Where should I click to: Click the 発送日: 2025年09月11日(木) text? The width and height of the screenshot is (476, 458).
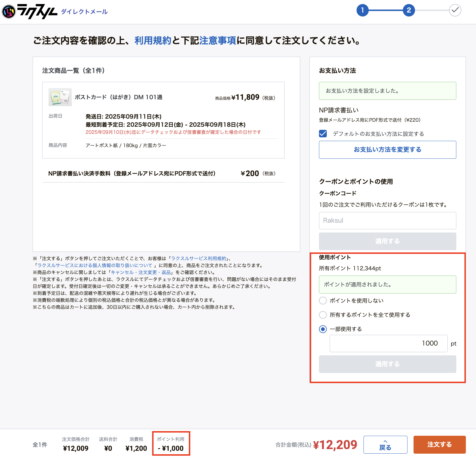[x=123, y=117]
